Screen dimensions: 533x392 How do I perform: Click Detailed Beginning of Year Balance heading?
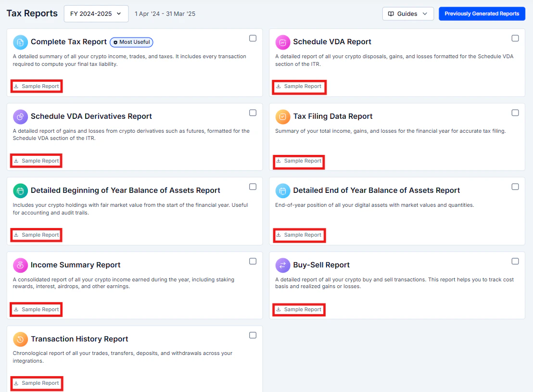pos(126,190)
